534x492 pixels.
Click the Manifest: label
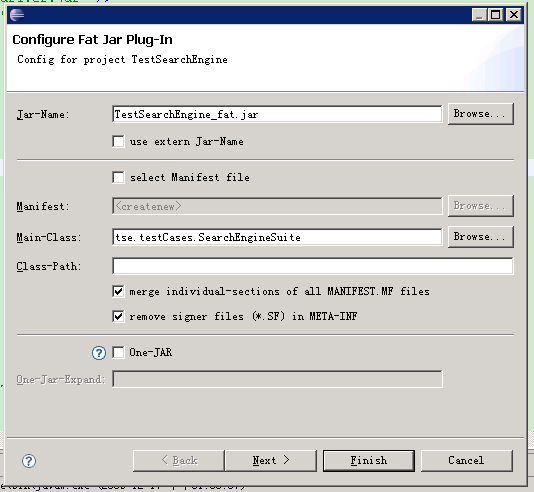tap(43, 206)
